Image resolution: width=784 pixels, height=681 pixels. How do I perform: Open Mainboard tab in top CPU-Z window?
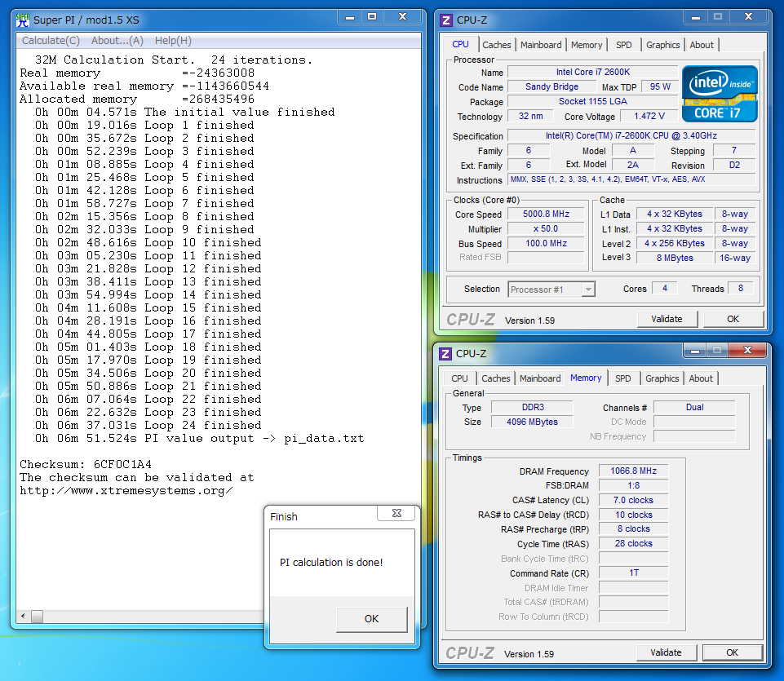(x=541, y=45)
